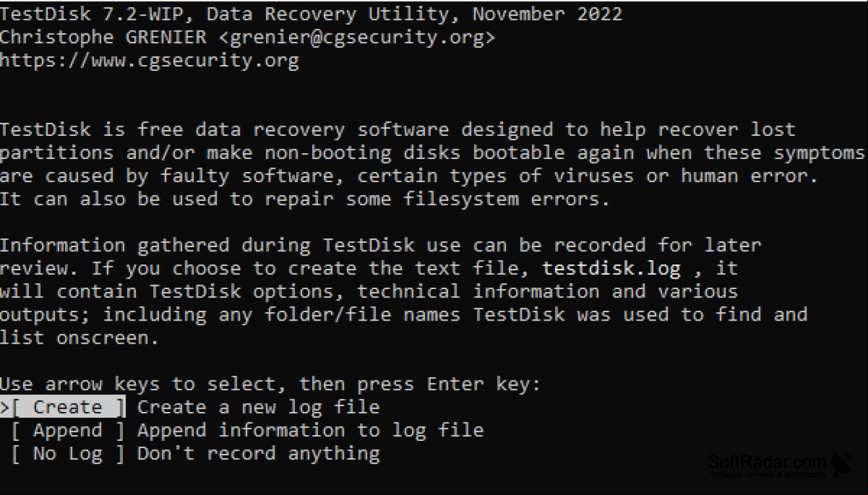The height and width of the screenshot is (495, 868).
Task: Click the bold testdisk.log filename
Action: (x=611, y=268)
